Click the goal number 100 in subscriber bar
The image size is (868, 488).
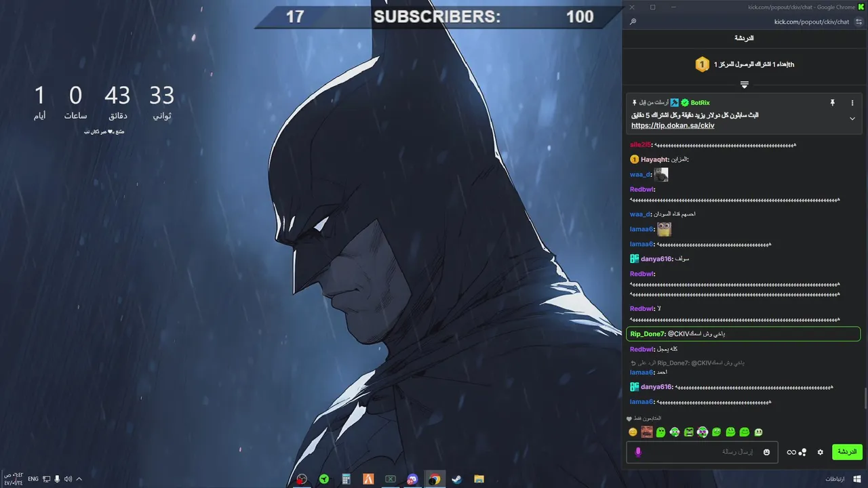580,17
